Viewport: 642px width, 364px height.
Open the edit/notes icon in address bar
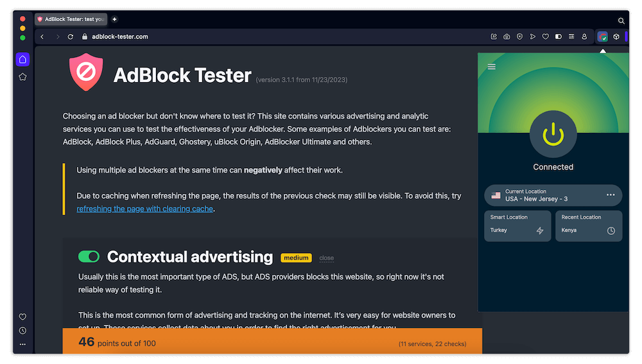click(x=494, y=37)
